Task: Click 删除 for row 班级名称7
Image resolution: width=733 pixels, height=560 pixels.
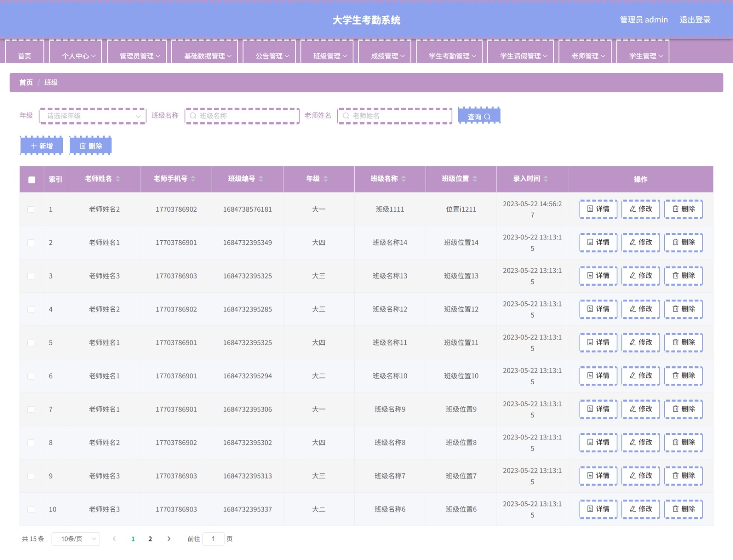Action: point(684,476)
